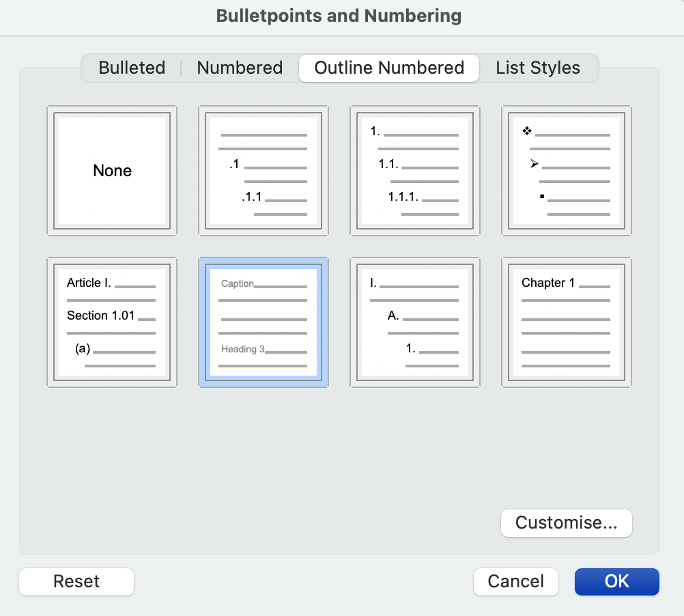This screenshot has height=616, width=684.
Task: Pick the I. A. 1. outline preset
Action: [x=415, y=322]
